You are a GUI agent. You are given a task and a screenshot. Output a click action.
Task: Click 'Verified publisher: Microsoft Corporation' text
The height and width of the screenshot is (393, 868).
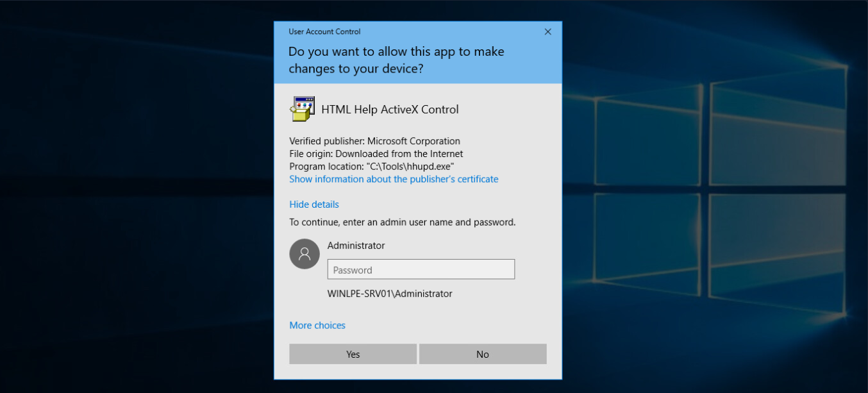[374, 141]
